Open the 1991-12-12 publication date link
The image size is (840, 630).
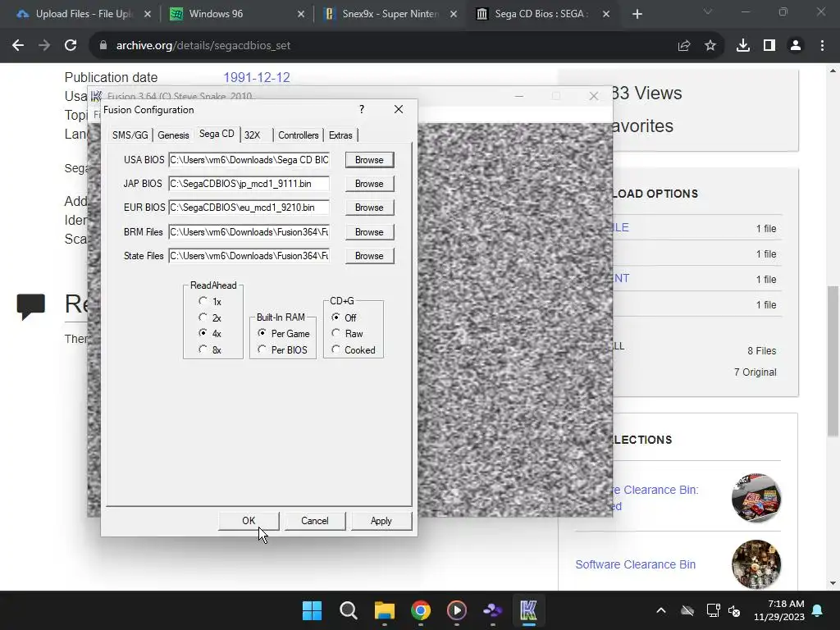(257, 77)
